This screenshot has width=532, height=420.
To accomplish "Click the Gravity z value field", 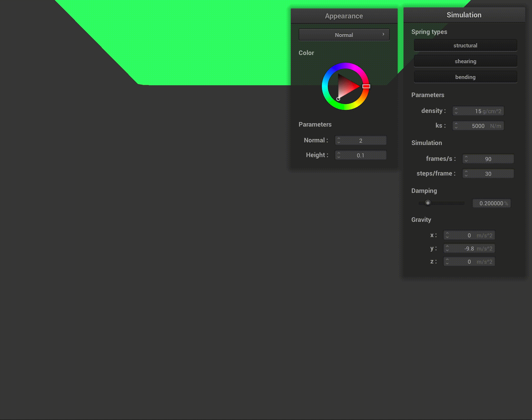I will pyautogui.click(x=469, y=262).
